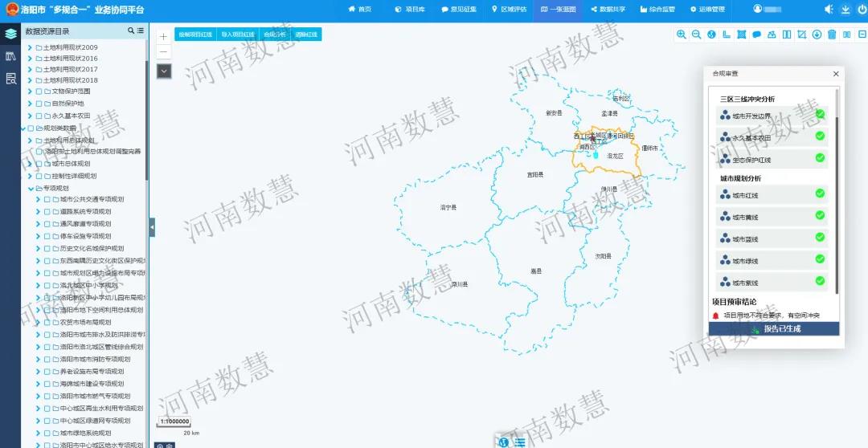The image size is (868, 448).
Task: Check the 自然保护地 layer checkbox
Action: click(39, 104)
